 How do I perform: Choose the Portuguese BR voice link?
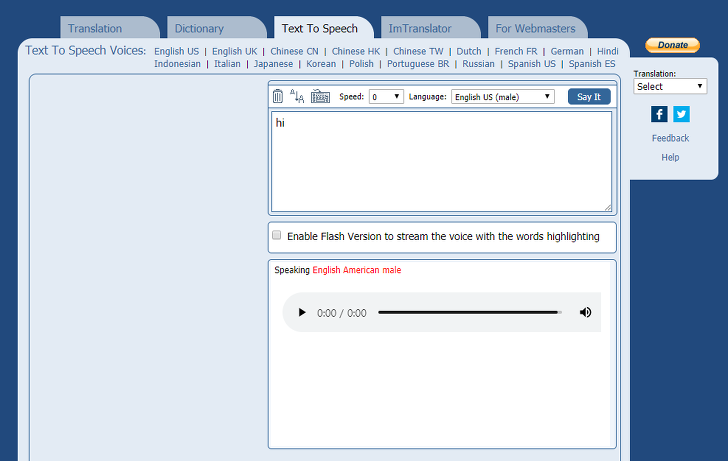tap(418, 64)
